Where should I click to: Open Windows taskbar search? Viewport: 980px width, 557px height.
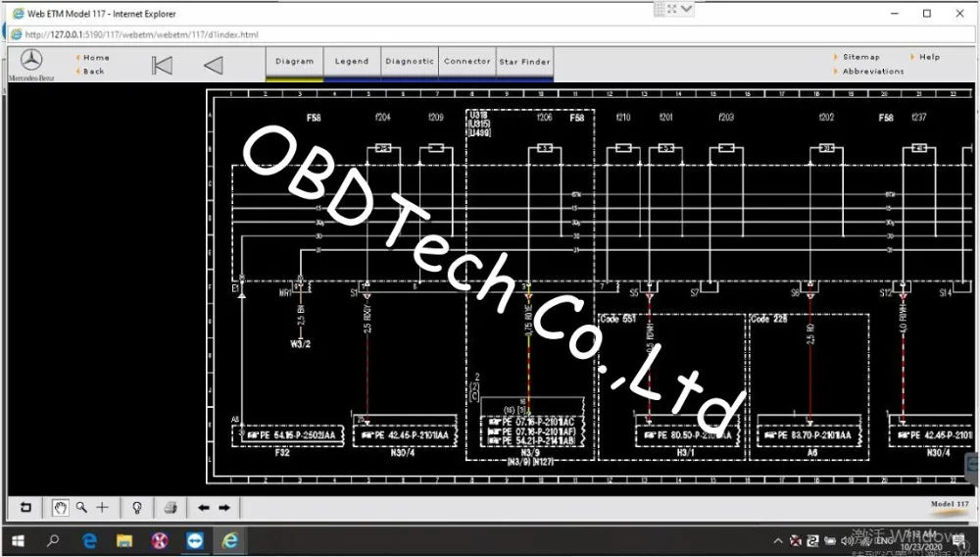click(54, 540)
